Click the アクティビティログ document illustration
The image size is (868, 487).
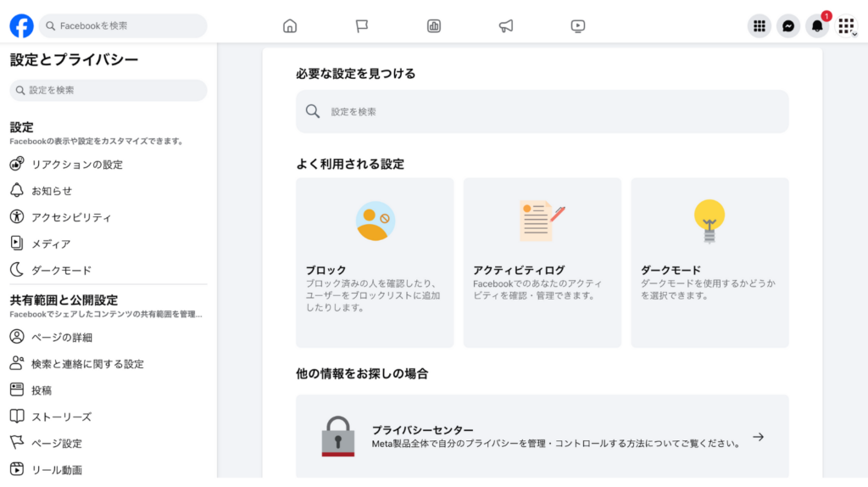pos(542,221)
